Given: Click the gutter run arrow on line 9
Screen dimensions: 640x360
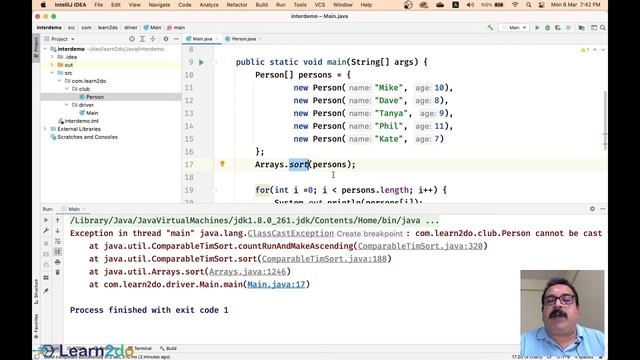Looking at the screenshot, I should pyautogui.click(x=201, y=62).
